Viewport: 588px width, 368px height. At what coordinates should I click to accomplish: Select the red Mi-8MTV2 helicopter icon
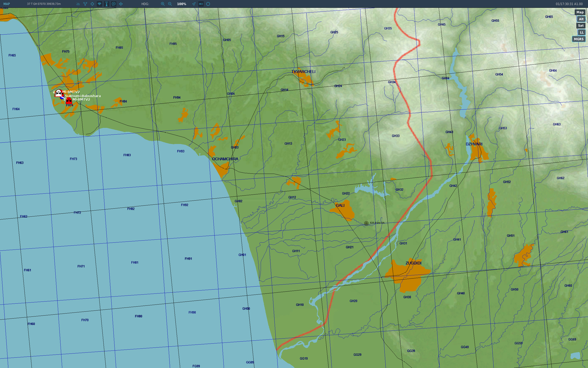(69, 100)
